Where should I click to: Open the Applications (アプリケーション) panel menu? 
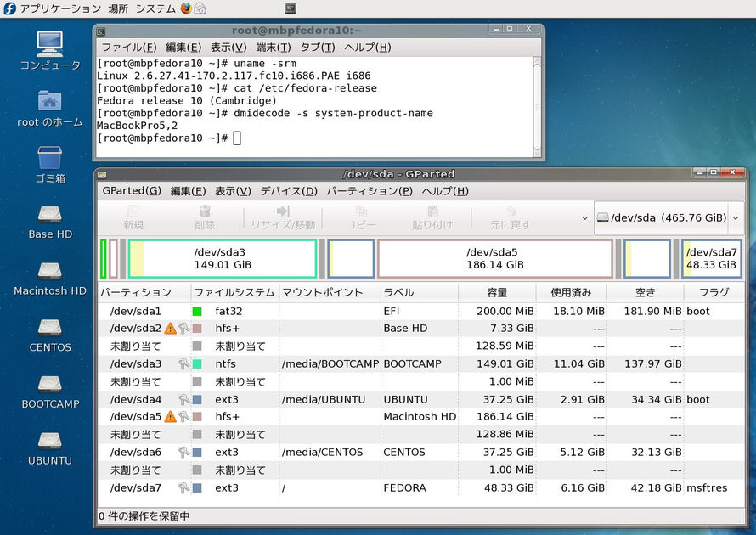(61, 8)
